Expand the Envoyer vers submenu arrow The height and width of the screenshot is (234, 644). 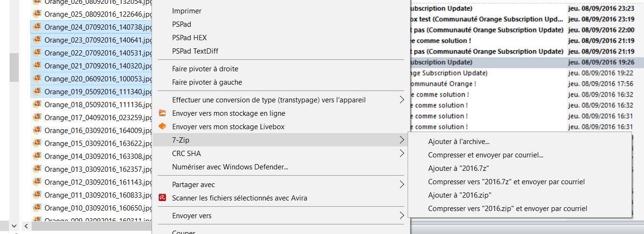[x=401, y=216]
